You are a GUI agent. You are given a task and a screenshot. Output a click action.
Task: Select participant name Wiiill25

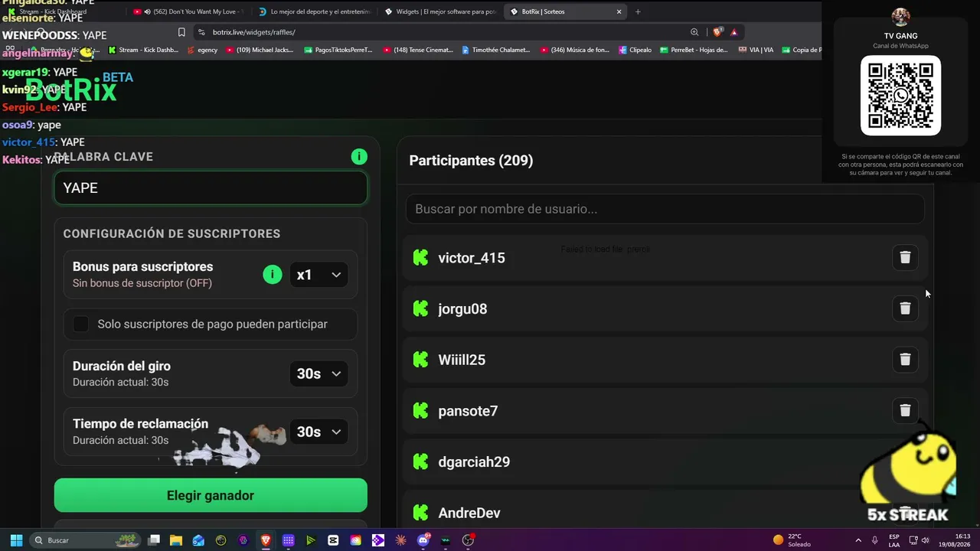pos(462,360)
